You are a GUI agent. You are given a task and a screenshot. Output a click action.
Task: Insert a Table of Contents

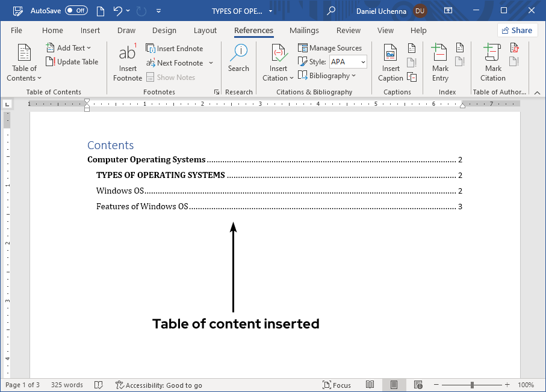[23, 61]
